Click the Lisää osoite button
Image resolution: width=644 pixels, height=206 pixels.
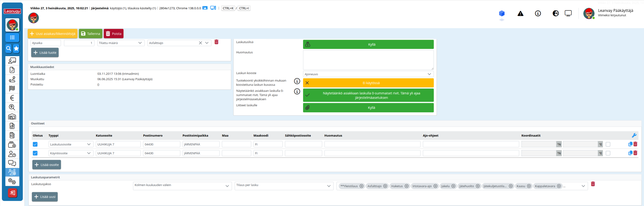pos(47,165)
